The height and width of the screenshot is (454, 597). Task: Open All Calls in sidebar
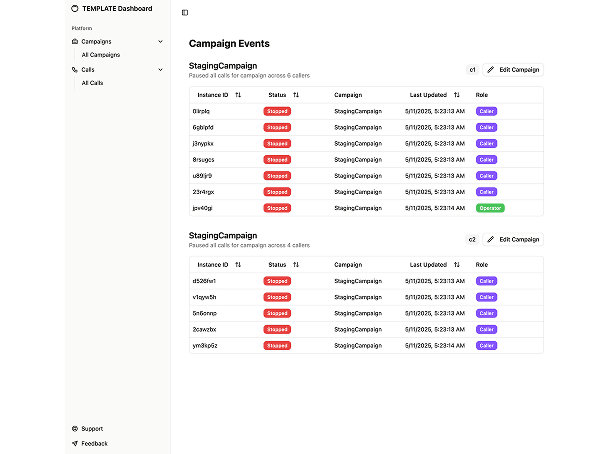tap(92, 83)
